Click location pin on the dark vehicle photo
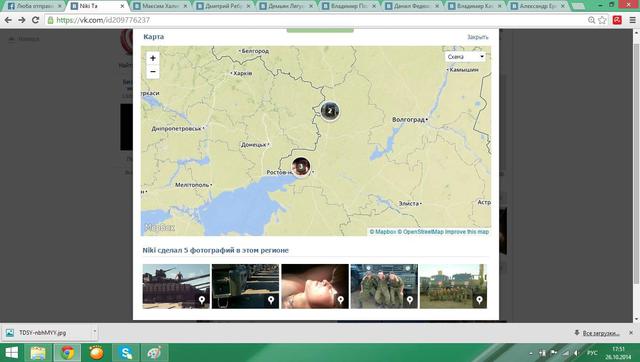This screenshot has height=362, width=640. pyautogui.click(x=271, y=300)
